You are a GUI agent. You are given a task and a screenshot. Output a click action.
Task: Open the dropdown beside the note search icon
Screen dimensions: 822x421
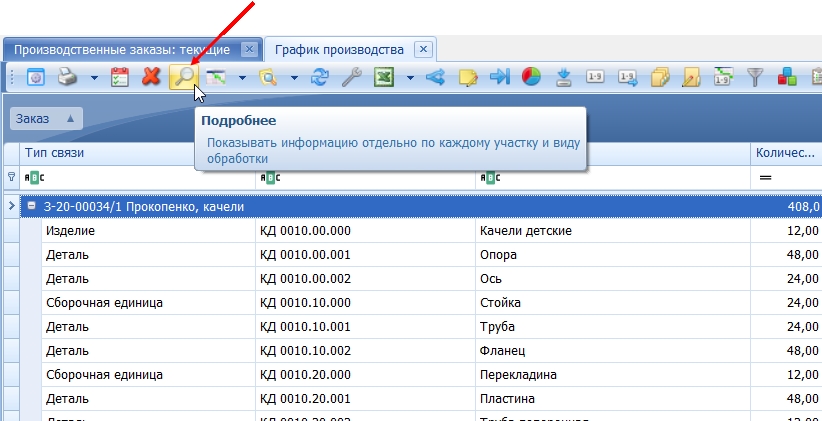294,78
